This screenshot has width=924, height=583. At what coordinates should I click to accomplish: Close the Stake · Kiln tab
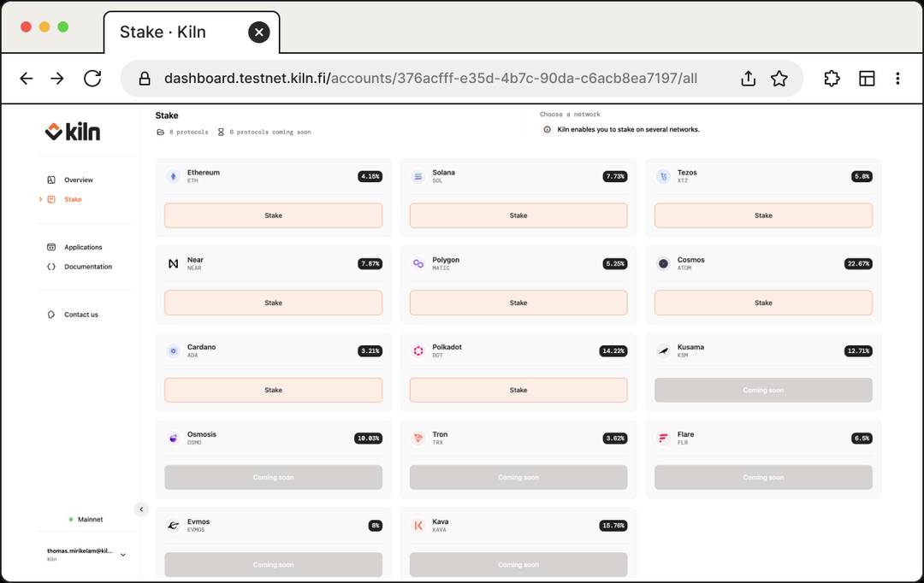pos(258,32)
